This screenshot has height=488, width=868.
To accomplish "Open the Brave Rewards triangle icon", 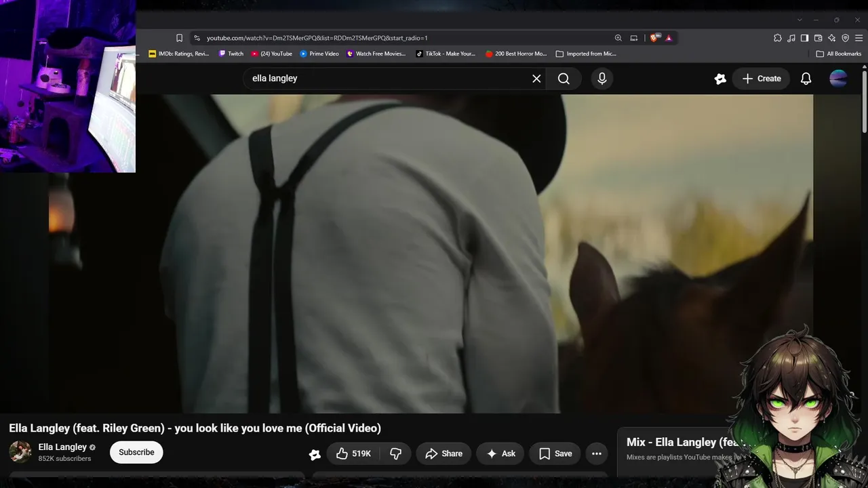I will [669, 38].
